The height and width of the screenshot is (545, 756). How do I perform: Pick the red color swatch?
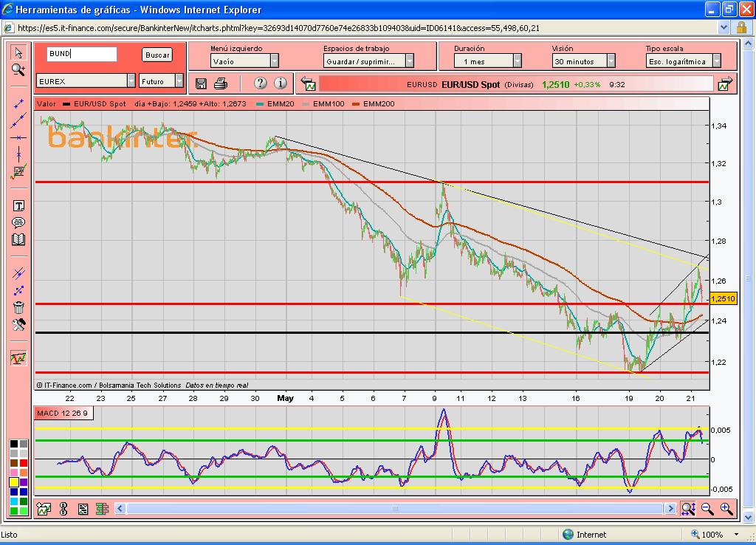coord(24,463)
